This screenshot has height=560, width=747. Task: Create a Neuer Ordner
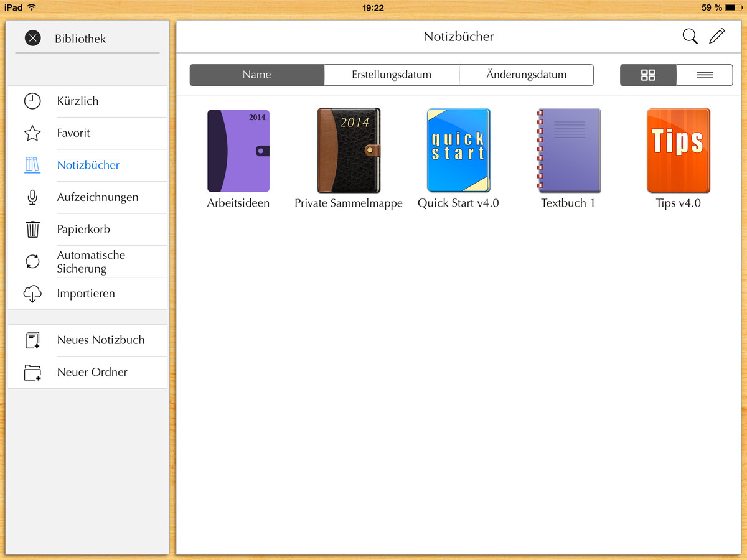[32, 372]
